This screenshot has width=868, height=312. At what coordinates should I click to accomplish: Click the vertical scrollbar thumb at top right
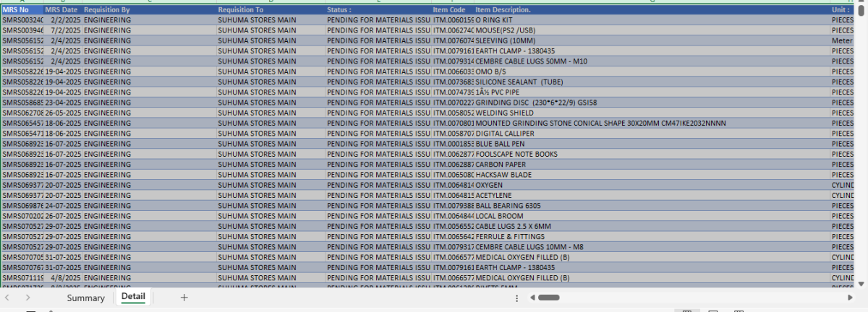point(861,10)
